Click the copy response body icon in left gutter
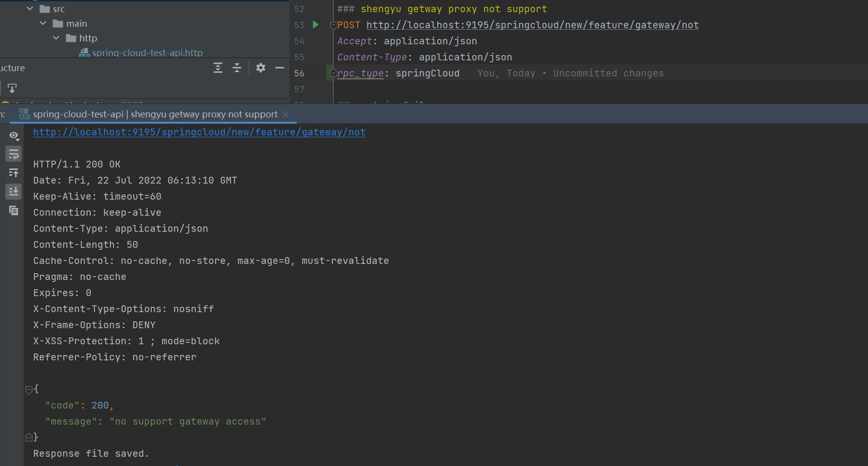 [14, 210]
